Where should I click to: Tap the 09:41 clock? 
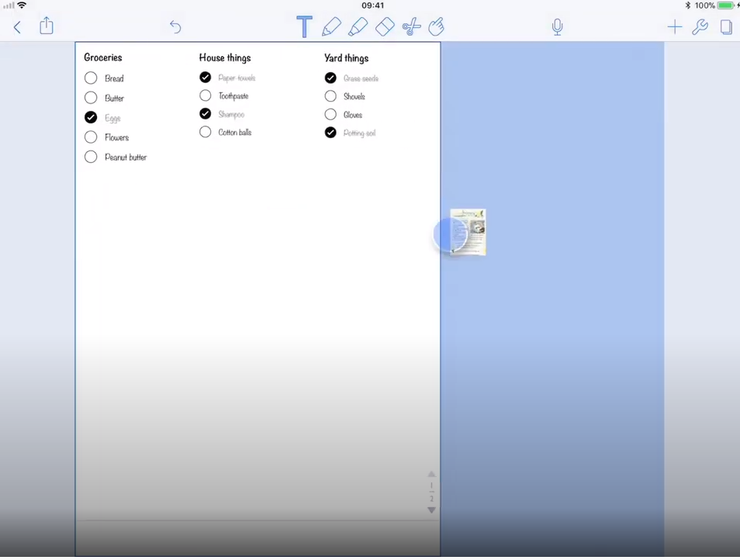point(373,5)
